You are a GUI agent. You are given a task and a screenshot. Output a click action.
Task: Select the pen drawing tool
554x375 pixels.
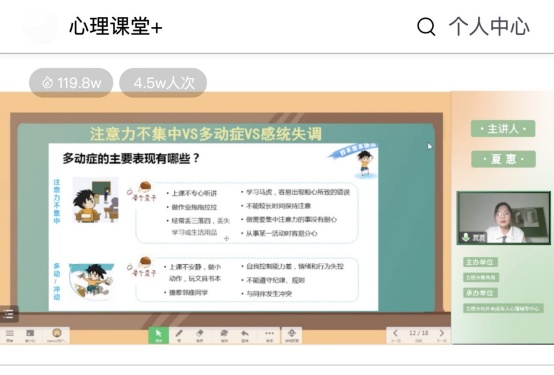tap(179, 335)
